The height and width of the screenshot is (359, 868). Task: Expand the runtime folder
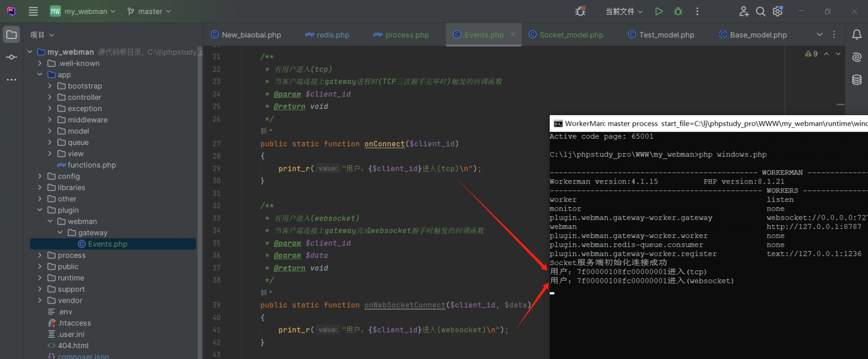pyautogui.click(x=40, y=278)
